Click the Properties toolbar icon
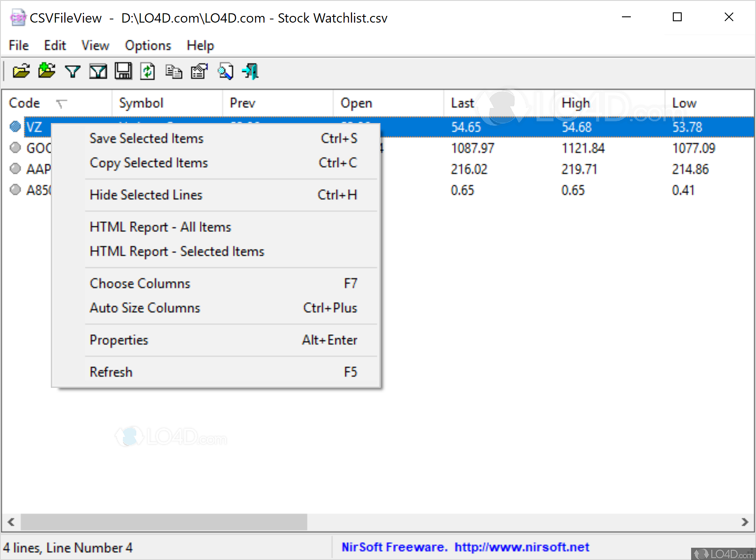 (x=199, y=71)
